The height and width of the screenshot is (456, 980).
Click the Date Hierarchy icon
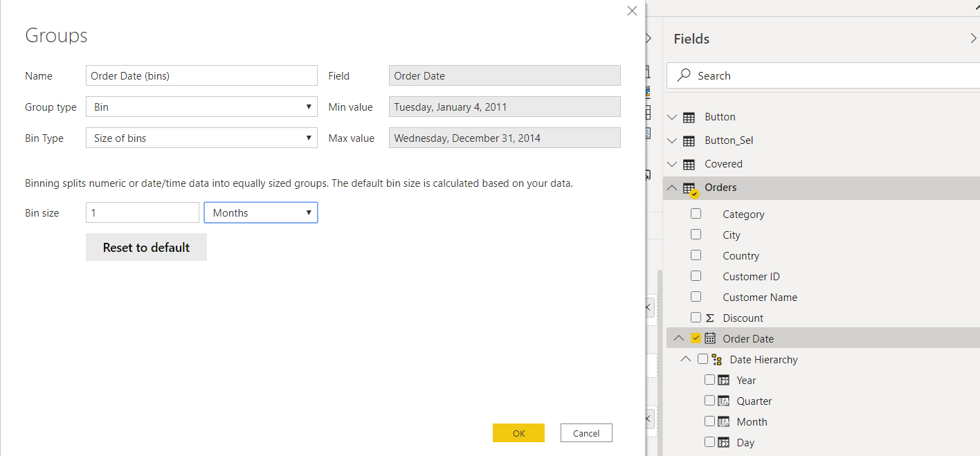point(716,360)
